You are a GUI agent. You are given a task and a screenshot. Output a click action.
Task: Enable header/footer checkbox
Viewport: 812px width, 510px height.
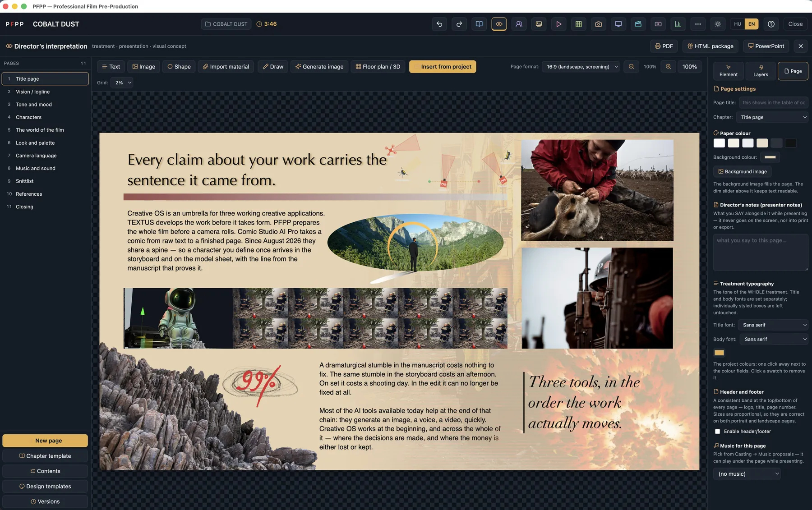(717, 432)
